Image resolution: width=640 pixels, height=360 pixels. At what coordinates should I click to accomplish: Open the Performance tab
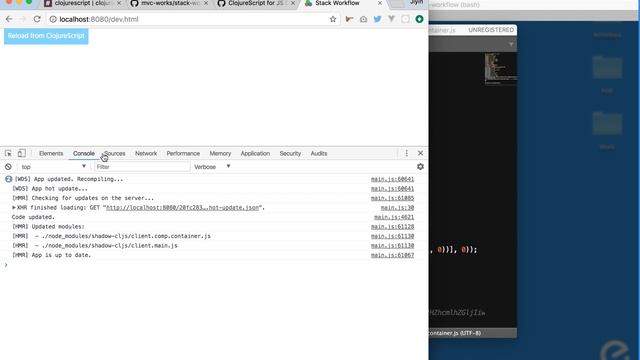pyautogui.click(x=183, y=153)
